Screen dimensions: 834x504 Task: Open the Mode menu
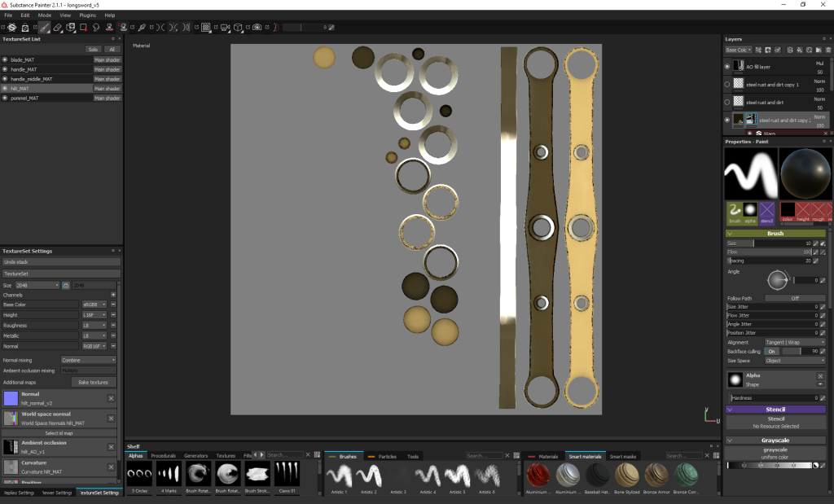pyautogui.click(x=45, y=15)
